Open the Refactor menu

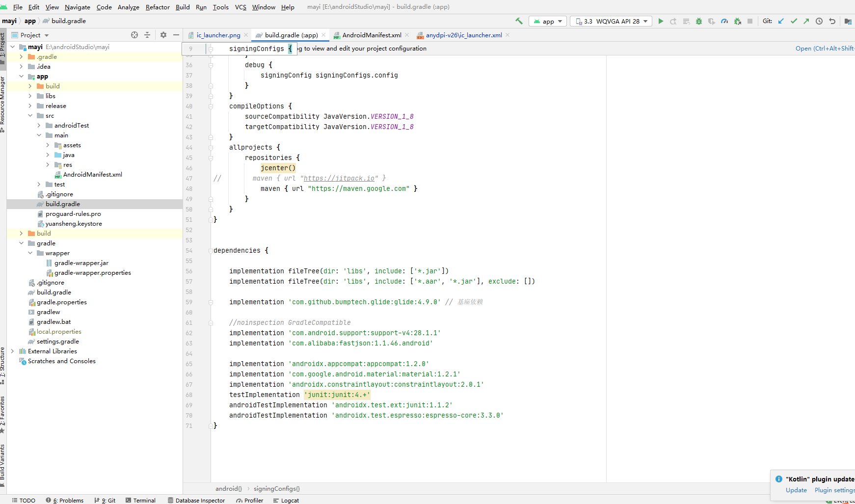coord(158,7)
